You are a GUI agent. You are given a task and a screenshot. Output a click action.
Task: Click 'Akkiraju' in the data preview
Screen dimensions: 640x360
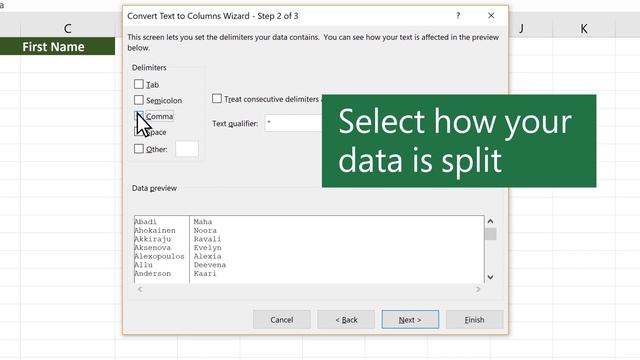coord(153,239)
